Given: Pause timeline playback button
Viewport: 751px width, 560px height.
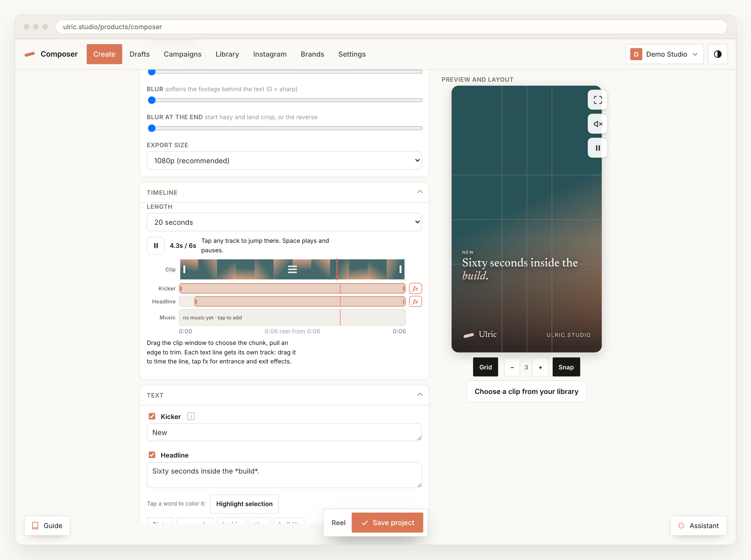Looking at the screenshot, I should (x=156, y=245).
